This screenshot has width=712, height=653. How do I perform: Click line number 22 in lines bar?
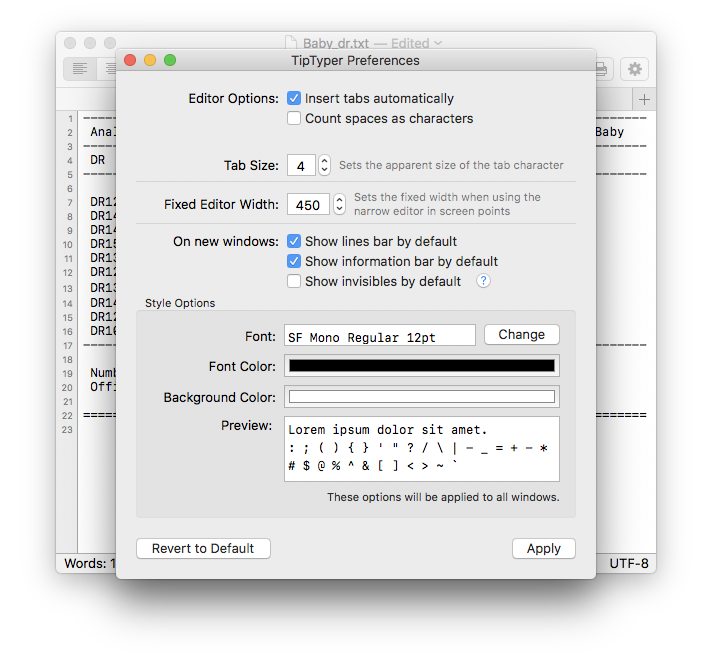67,416
